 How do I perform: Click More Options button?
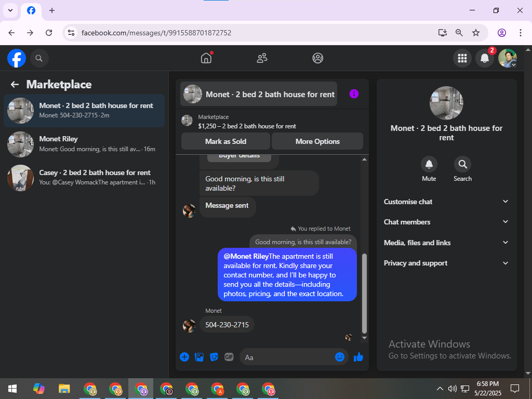tap(317, 141)
